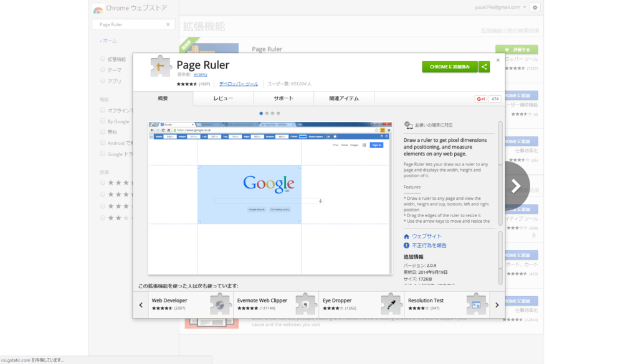Open the wrakky developer link
The height and width of the screenshot is (364, 638).
[200, 75]
